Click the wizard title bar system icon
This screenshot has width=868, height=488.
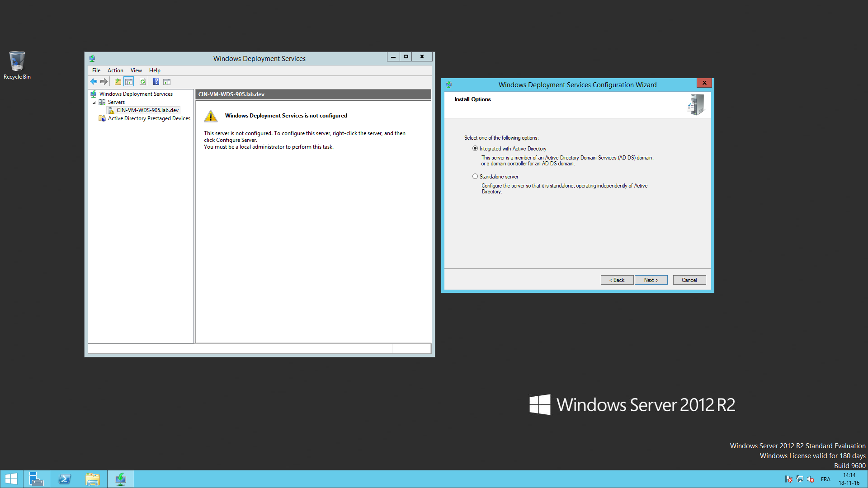(x=449, y=84)
